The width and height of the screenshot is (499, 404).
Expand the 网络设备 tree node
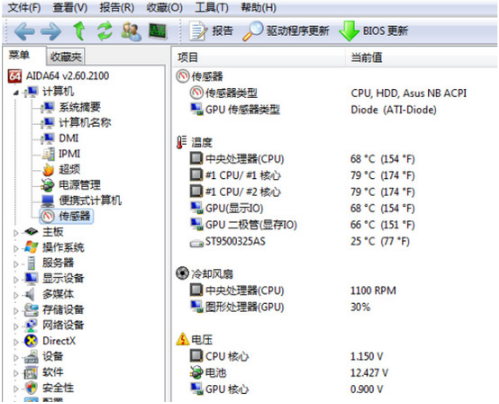(x=15, y=327)
